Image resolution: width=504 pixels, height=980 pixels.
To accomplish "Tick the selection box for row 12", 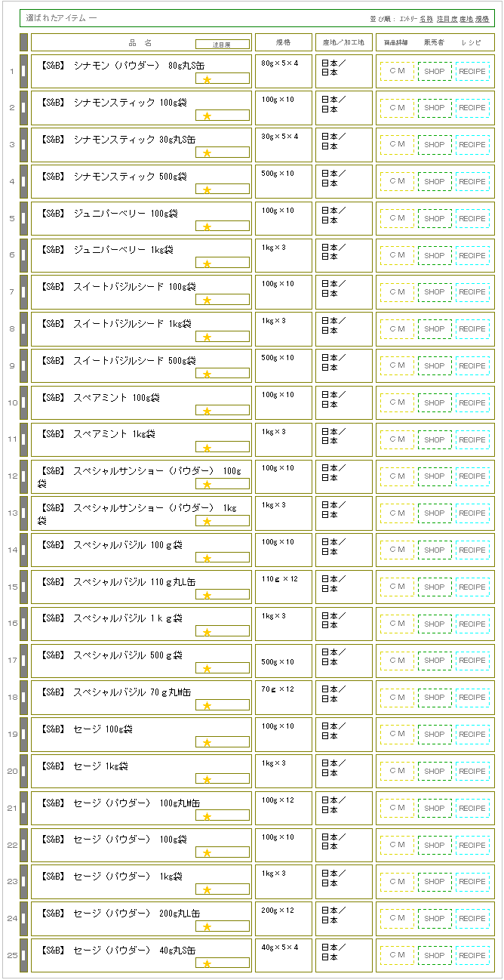I will click(x=23, y=476).
